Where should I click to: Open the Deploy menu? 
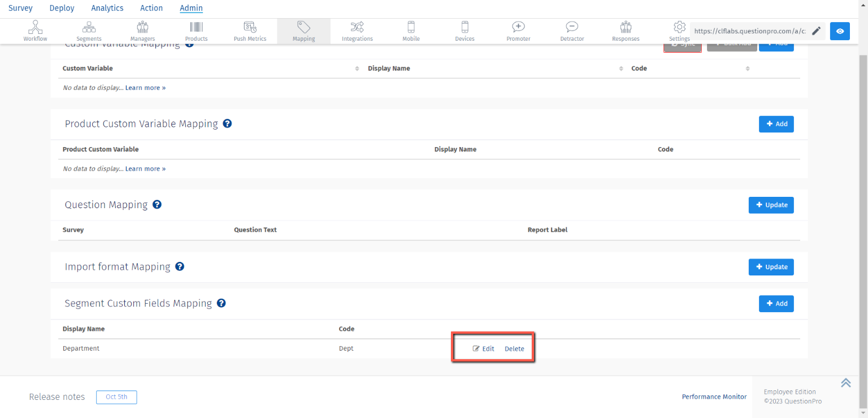(62, 8)
